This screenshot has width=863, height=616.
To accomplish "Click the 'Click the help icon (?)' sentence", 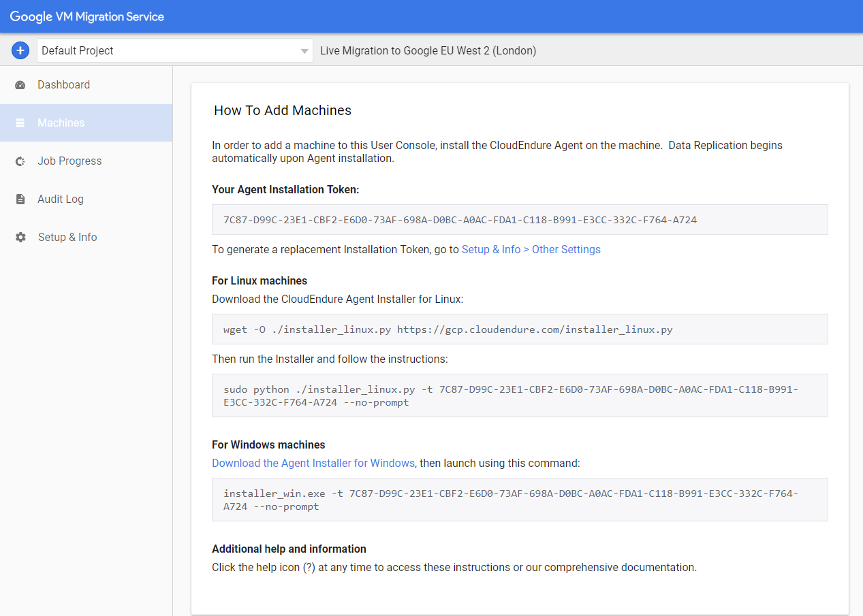I will (x=454, y=568).
